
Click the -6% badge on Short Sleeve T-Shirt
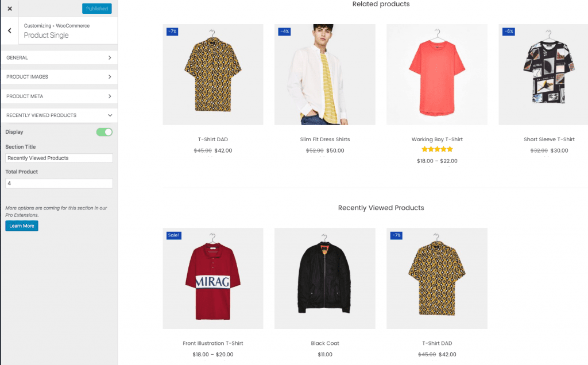click(508, 32)
